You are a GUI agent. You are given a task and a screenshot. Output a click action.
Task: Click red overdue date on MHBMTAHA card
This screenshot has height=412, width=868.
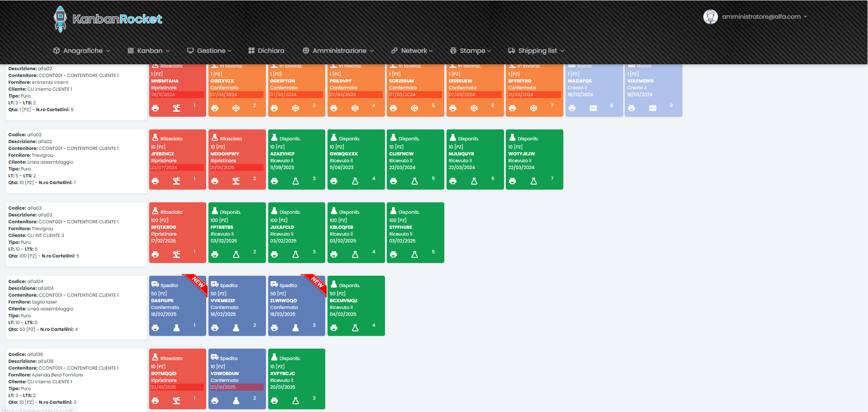point(177,95)
